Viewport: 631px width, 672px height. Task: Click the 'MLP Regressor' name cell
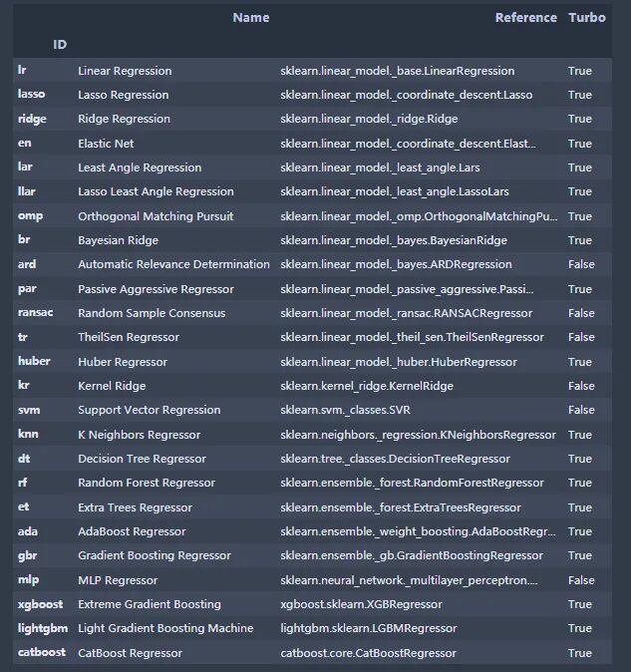(x=118, y=580)
